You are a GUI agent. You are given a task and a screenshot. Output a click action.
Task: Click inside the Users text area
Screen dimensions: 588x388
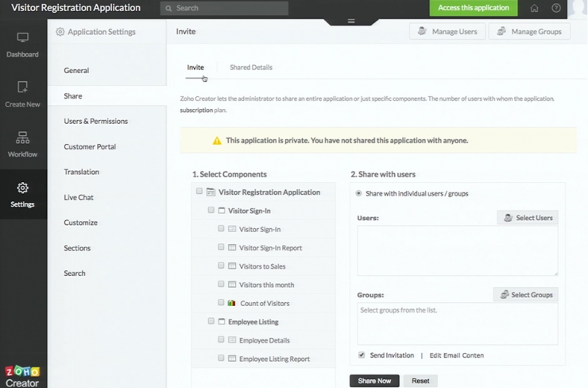point(458,250)
